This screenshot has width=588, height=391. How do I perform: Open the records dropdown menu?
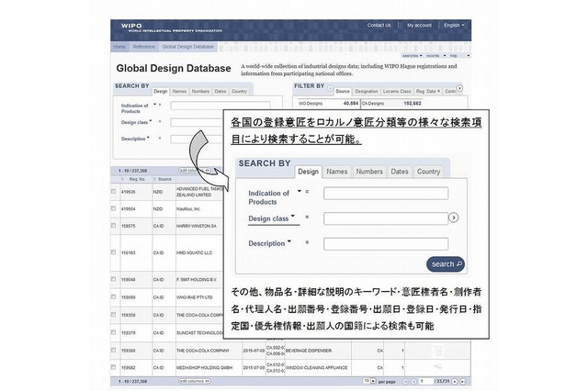click(x=435, y=55)
